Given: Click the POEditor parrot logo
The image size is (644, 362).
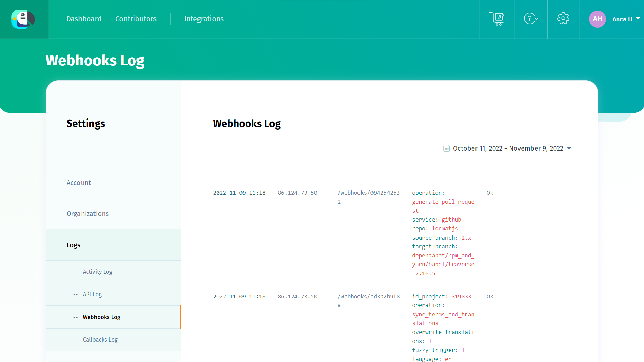Looking at the screenshot, I should click(23, 19).
